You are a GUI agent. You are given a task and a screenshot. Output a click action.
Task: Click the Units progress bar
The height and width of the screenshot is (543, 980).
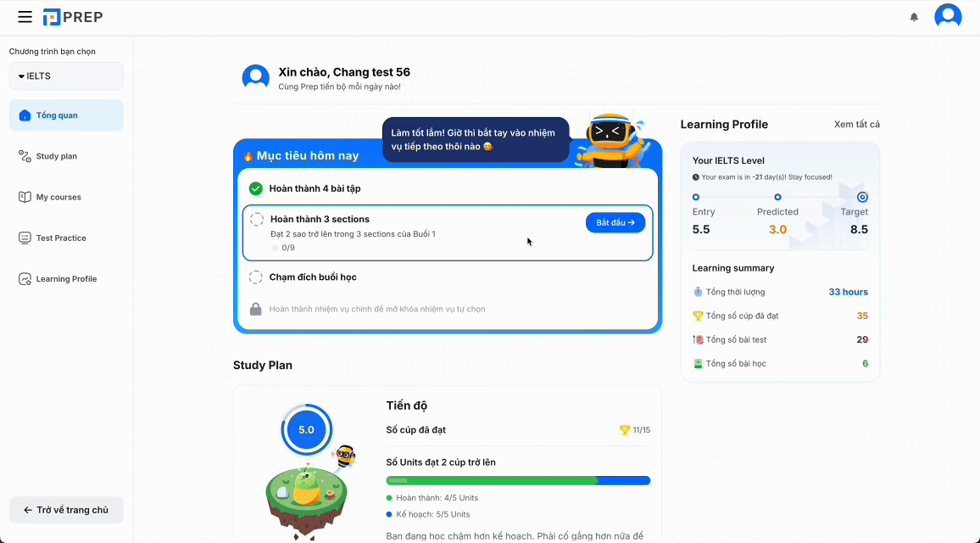pyautogui.click(x=517, y=480)
